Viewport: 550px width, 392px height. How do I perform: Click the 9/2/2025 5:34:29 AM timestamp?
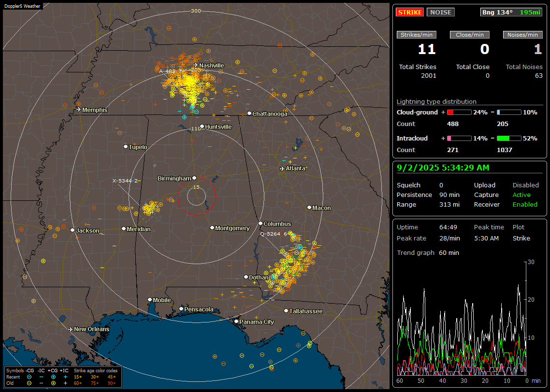[443, 168]
